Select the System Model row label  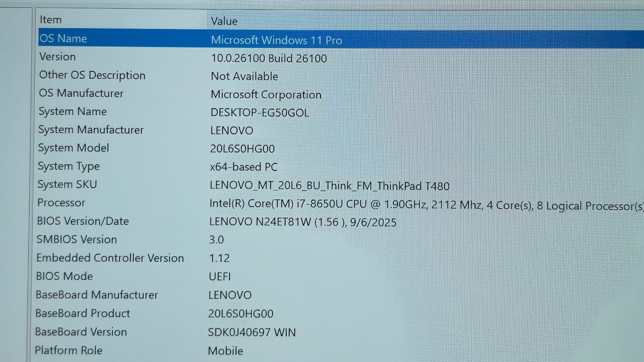74,148
